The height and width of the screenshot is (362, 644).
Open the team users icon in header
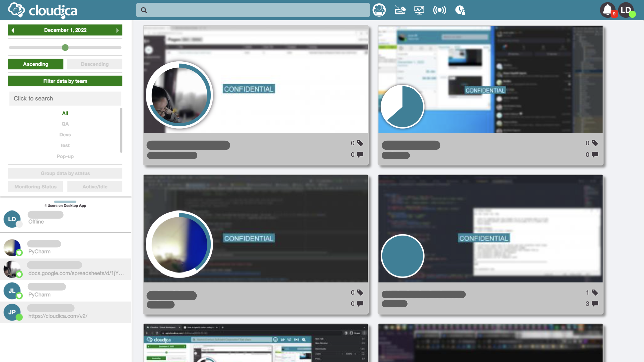point(379,10)
